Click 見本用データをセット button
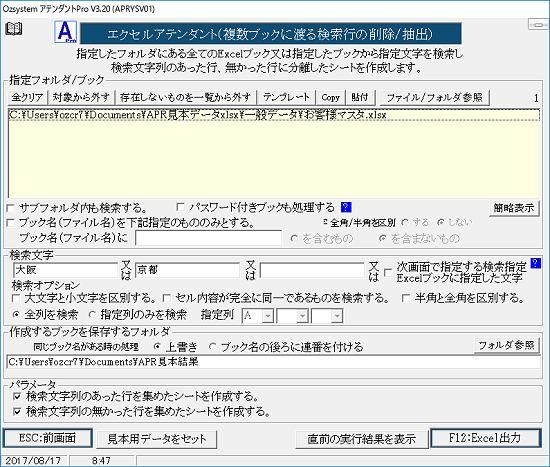550x467 pixels. coord(156,439)
